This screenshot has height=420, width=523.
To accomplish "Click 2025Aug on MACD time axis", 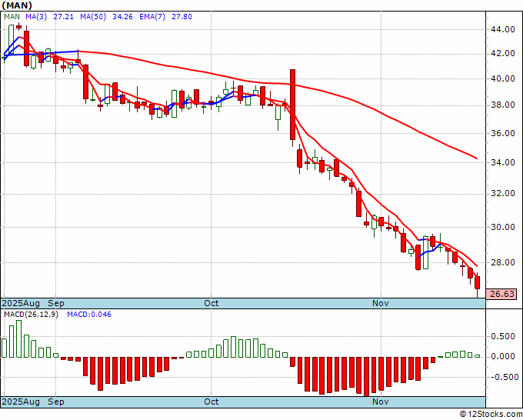I will click(21, 402).
